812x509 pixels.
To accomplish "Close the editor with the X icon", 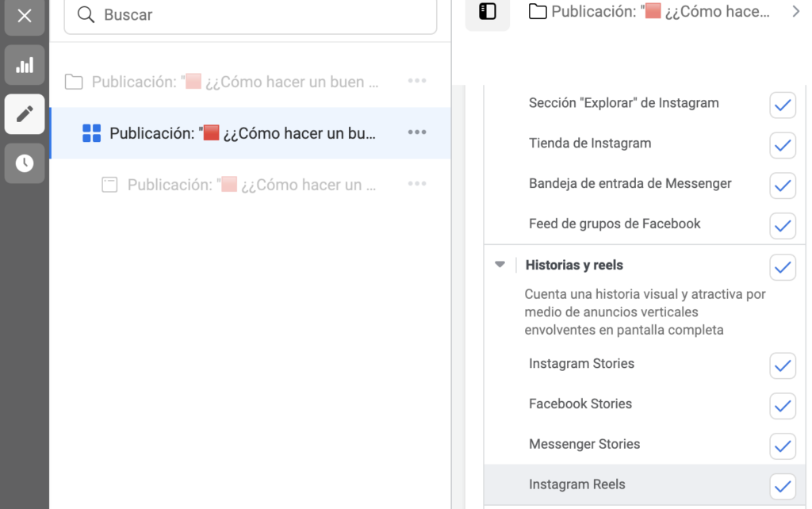I will pos(25,16).
